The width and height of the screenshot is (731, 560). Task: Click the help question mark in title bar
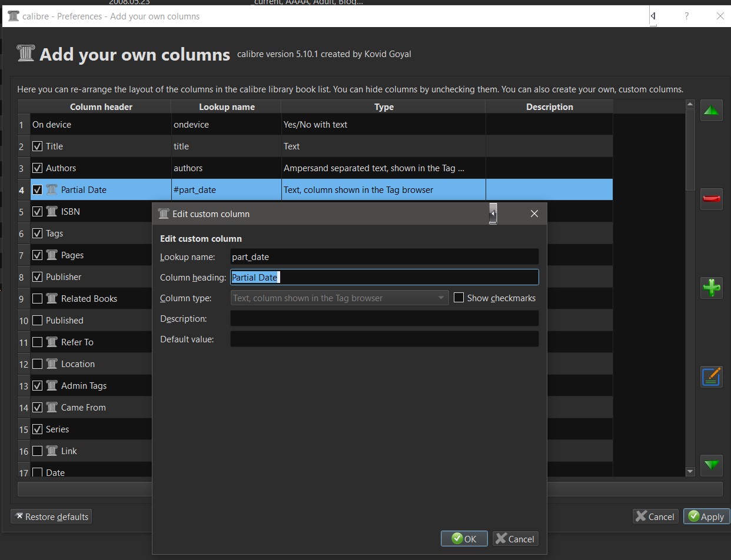coord(686,16)
